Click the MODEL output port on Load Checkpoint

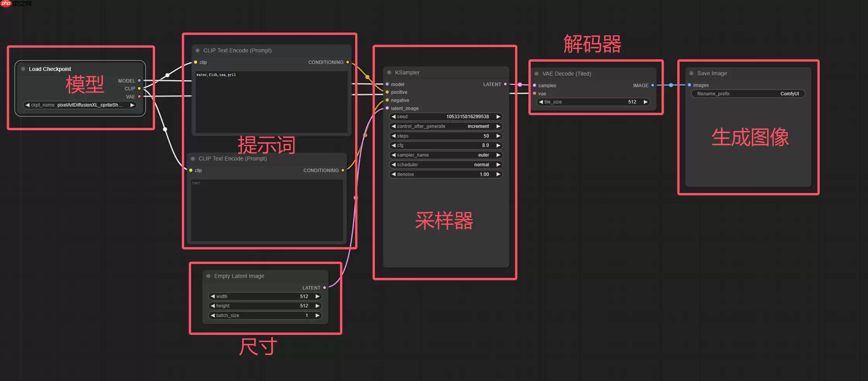point(139,81)
